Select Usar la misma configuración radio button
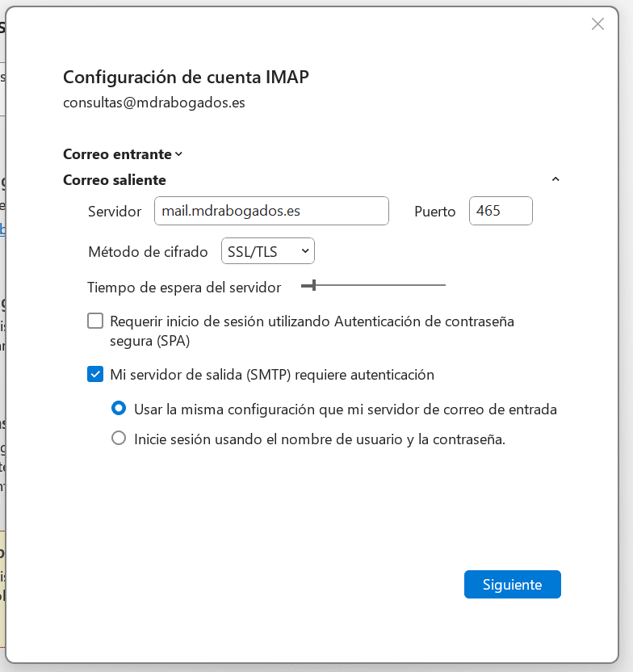The width and height of the screenshot is (633, 672). click(x=119, y=408)
